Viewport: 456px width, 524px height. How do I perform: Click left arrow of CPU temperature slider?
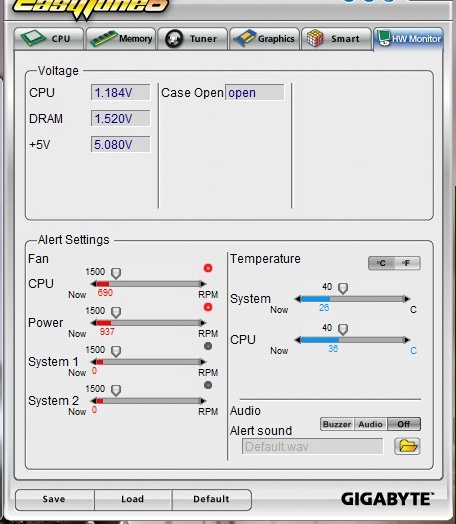tap(298, 340)
